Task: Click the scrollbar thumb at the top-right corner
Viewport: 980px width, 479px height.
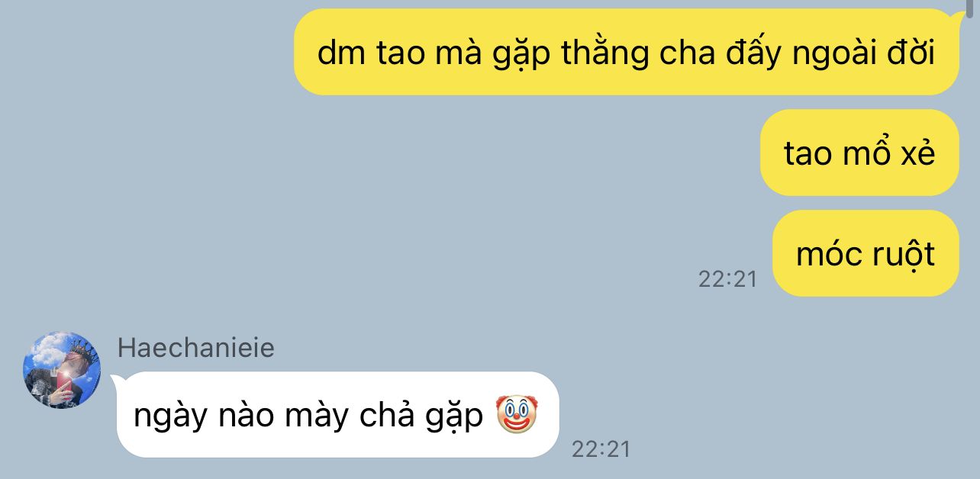Action: pyautogui.click(x=969, y=8)
